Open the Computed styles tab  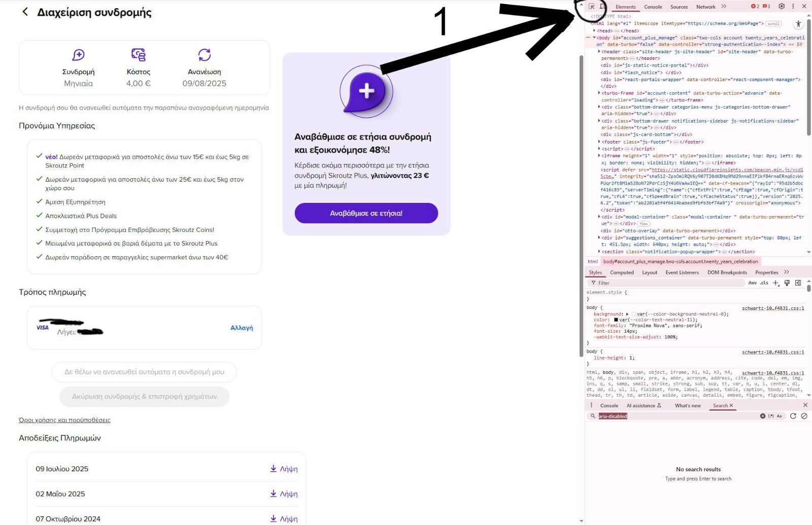(x=622, y=272)
